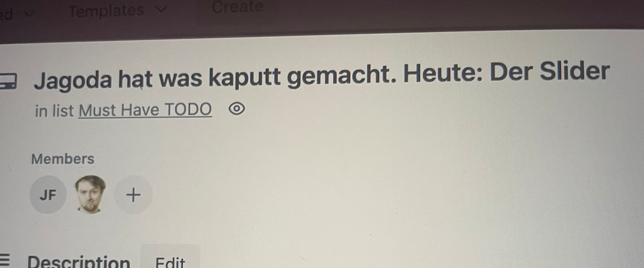Screen dimensions: 644x268
Task: Toggle the watch eye icon next to list name
Action: coord(237,109)
